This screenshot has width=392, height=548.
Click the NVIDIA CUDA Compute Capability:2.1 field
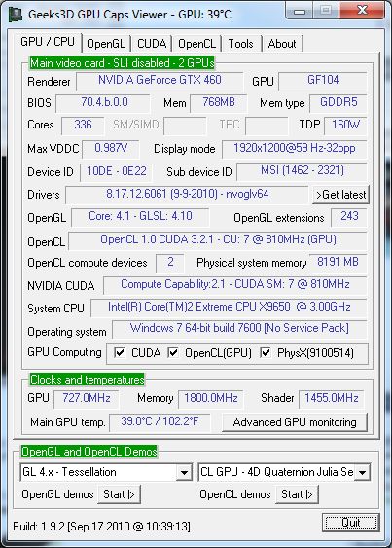coord(234,285)
